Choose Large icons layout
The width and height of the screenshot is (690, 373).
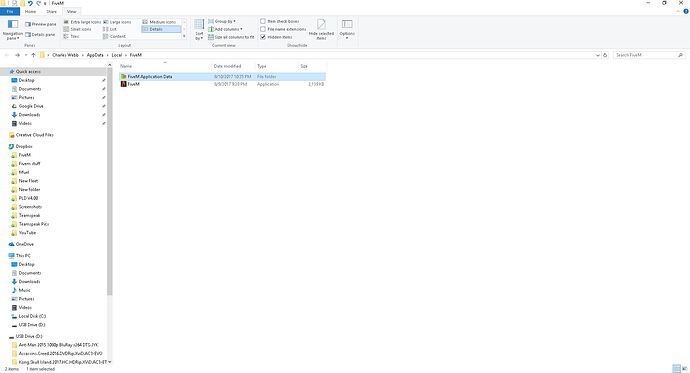coord(117,22)
